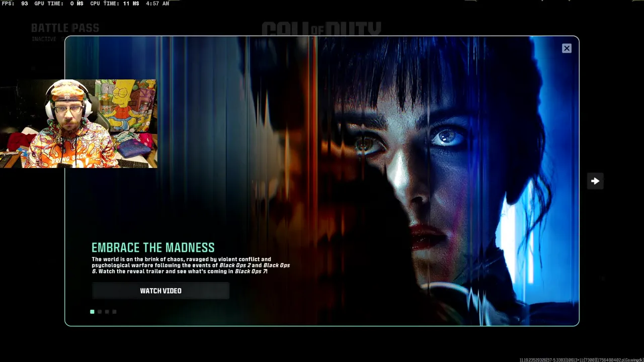The width and height of the screenshot is (644, 362).
Task: Click the CPU TIME 11 MS readout
Action: coord(115,4)
